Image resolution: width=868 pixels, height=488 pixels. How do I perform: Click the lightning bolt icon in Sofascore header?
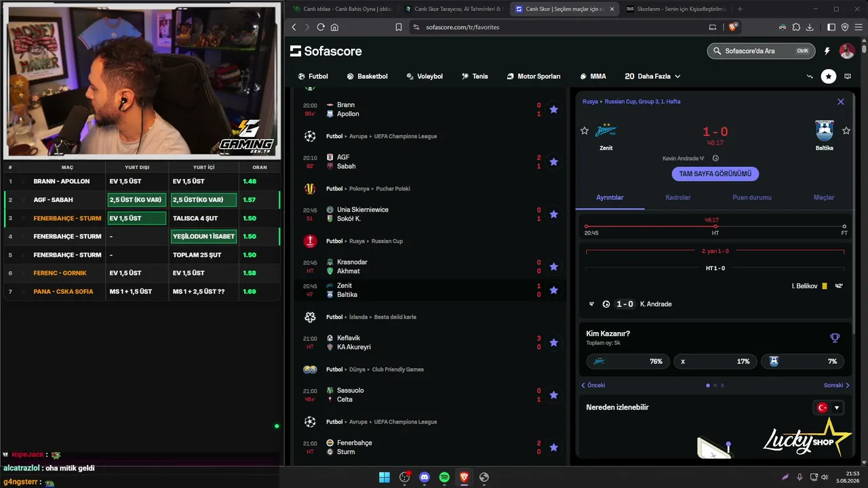[x=827, y=51]
